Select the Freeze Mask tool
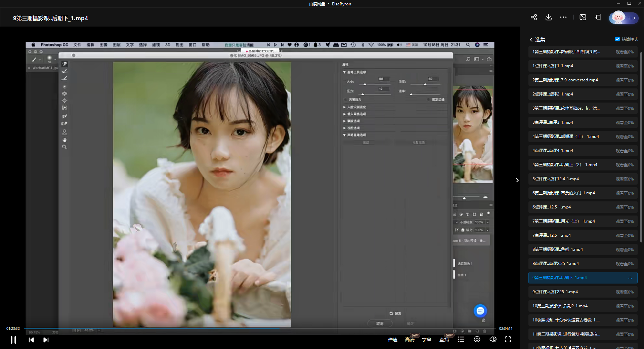The width and height of the screenshot is (644, 349). point(65,116)
